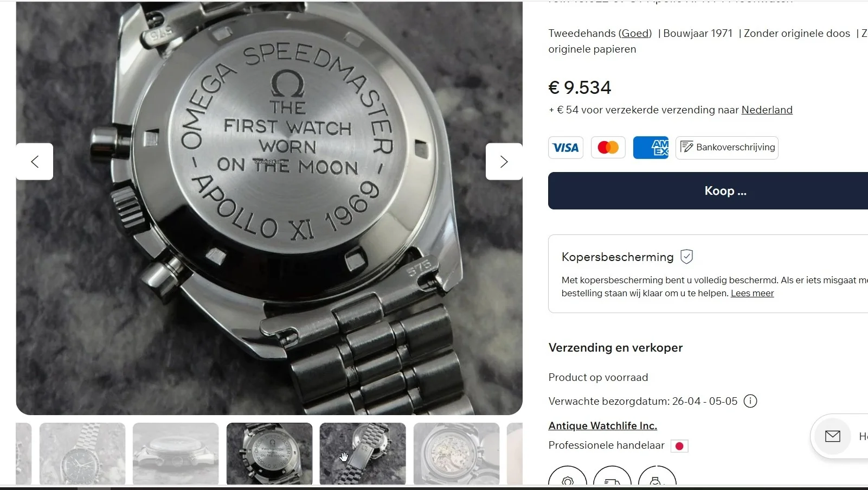Show previous watch photo with left arrow
The width and height of the screenshot is (868, 490).
click(35, 162)
